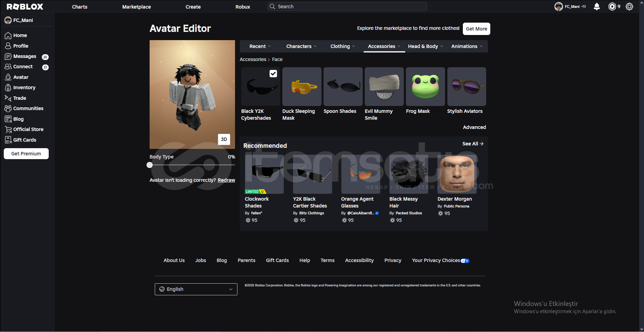This screenshot has width=644, height=332.
Task: Click the Blitz Clothings creator link
Action: point(312,213)
